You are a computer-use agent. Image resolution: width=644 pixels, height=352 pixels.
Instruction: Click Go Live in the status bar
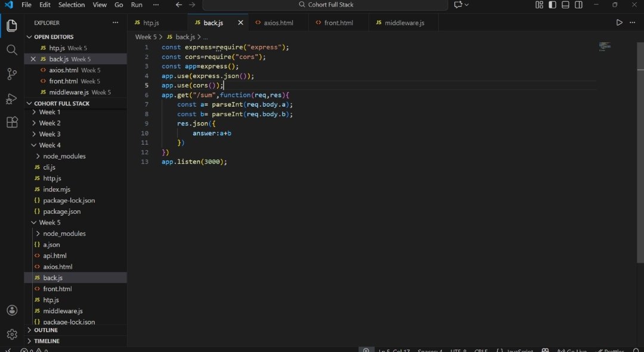(x=572, y=350)
